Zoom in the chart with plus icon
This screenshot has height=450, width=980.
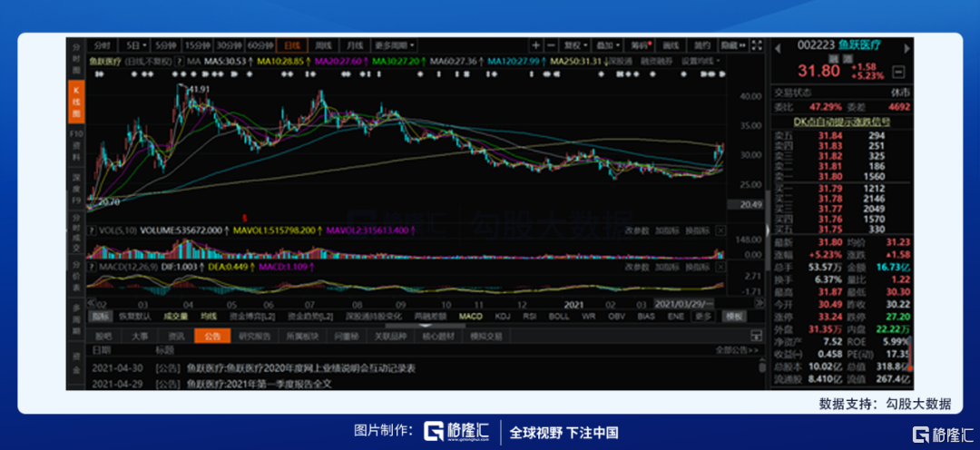click(535, 45)
